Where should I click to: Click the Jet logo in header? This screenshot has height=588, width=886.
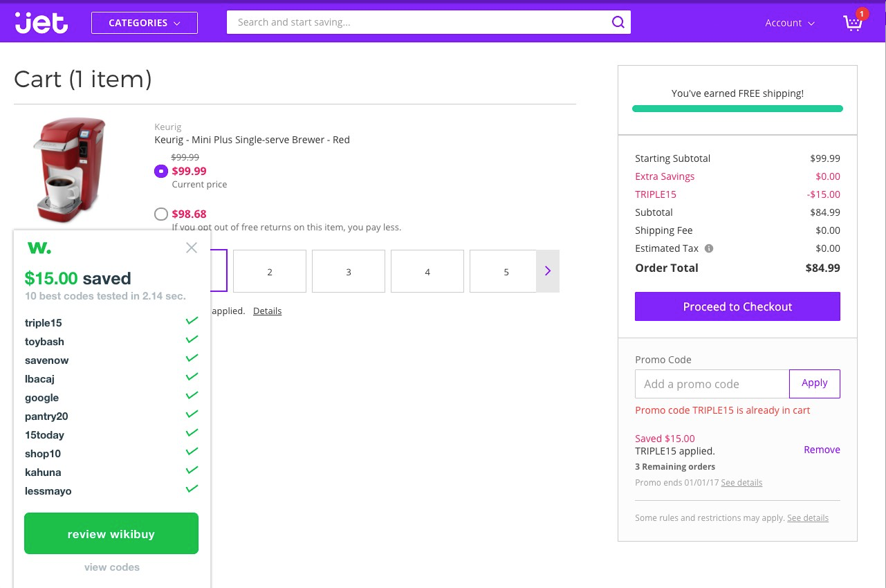coord(41,22)
